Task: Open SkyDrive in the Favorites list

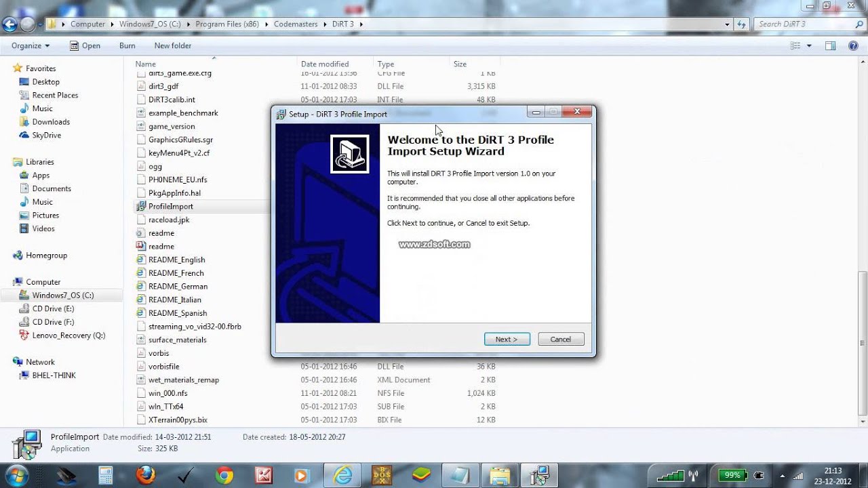Action: pyautogui.click(x=46, y=135)
